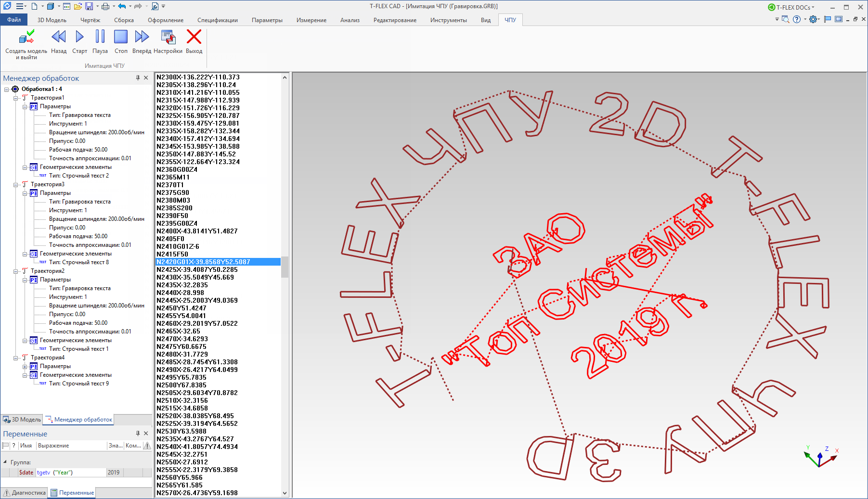Screen dimensions: 868x499
Task: Collapse Параметры under Траектория1
Action: click(x=25, y=107)
